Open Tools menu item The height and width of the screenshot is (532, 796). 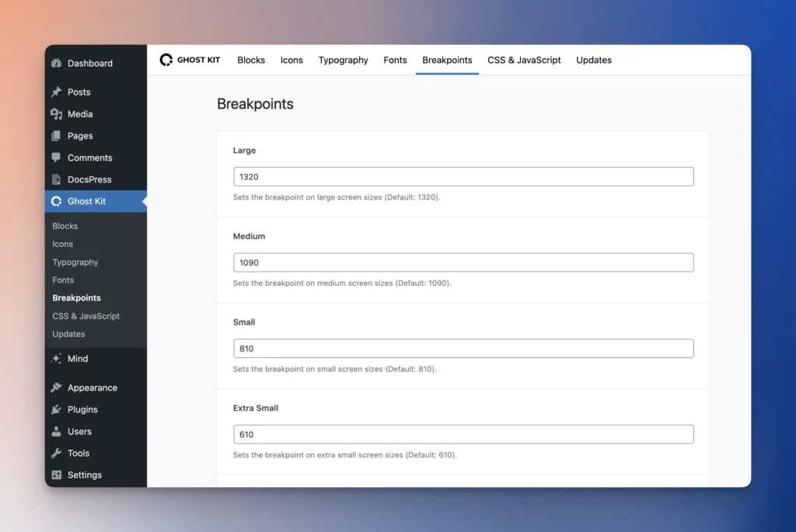[x=79, y=454]
